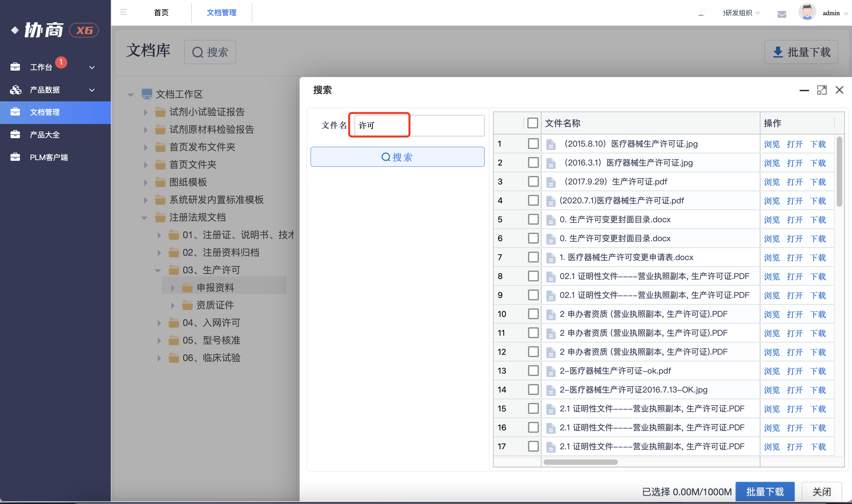Click the 产品大全 briefcase icon
The image size is (852, 504).
15,134
